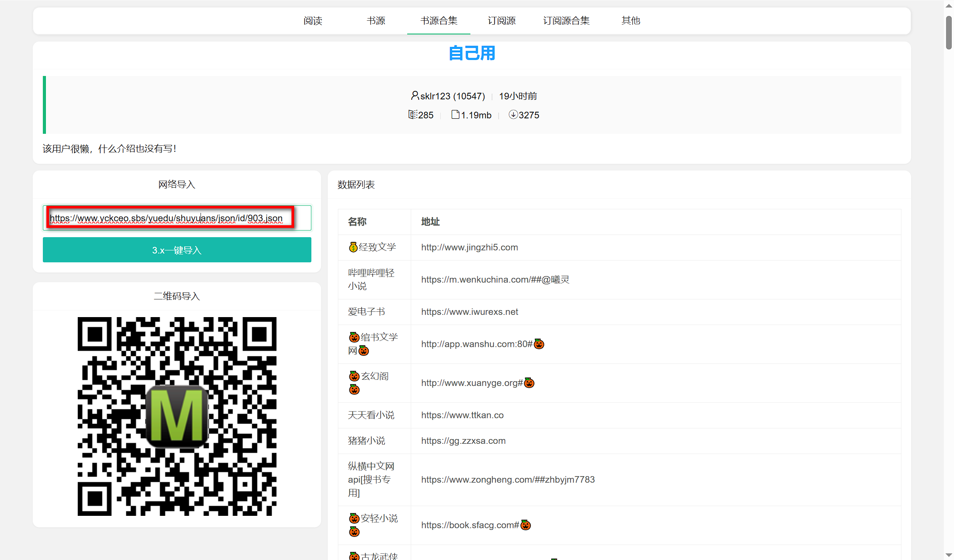This screenshot has height=560, width=954.
Task: Click the pumpkin icon below 玄幻阁 name
Action: point(354,390)
